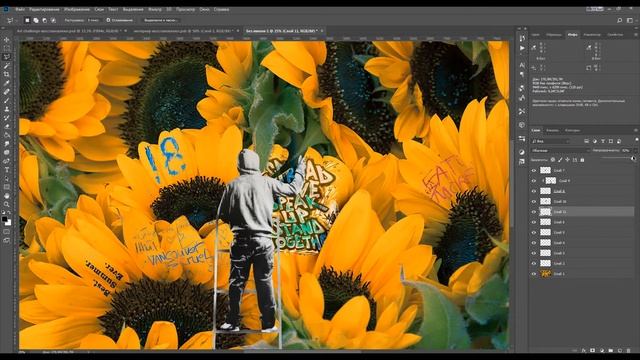This screenshot has height=360, width=640.
Task: Create a new group folder icon
Action: [611, 350]
